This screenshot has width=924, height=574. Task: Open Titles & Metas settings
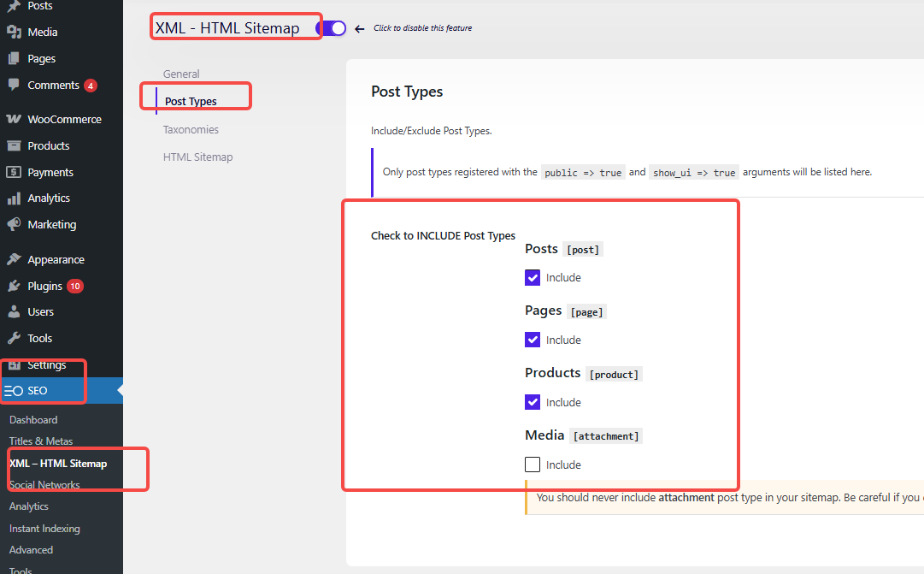40,441
